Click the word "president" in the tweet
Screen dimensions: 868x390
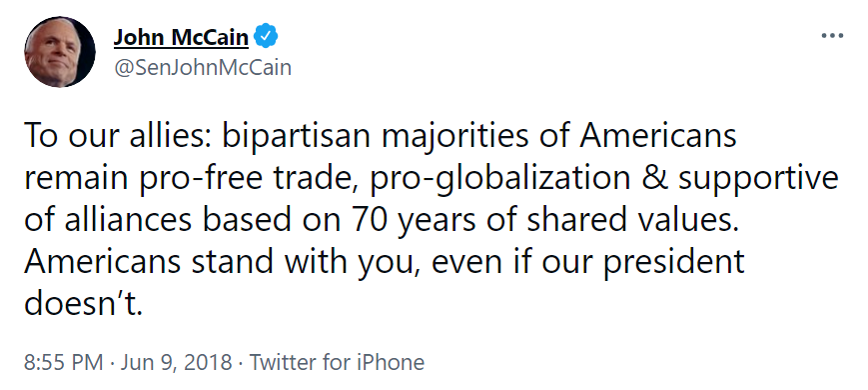click(673, 263)
